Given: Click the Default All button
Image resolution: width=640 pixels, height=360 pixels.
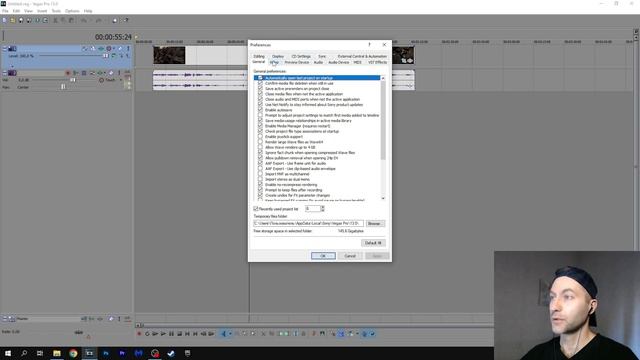Looking at the screenshot, I should click(373, 243).
